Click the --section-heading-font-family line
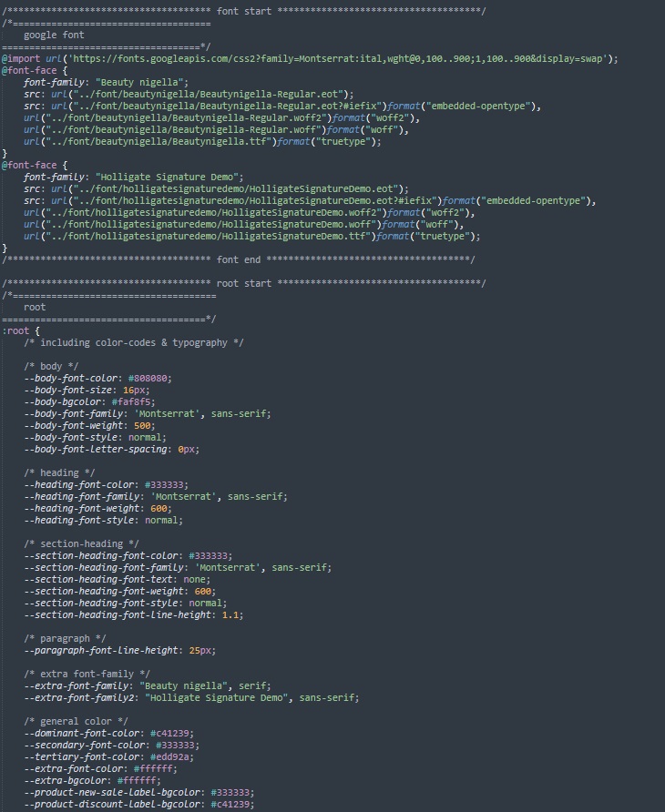Screen dimensions: 665x812 (178, 567)
